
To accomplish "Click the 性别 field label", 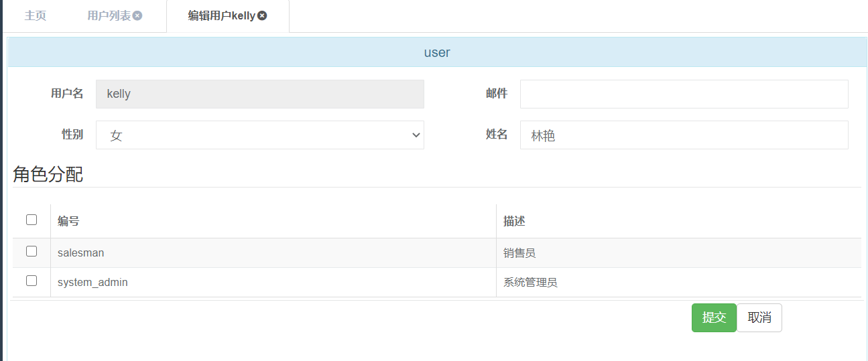I will [72, 135].
